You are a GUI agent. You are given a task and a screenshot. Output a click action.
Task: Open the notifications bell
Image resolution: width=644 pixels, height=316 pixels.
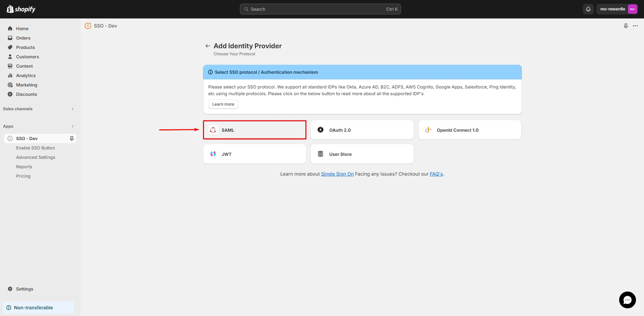pyautogui.click(x=588, y=9)
